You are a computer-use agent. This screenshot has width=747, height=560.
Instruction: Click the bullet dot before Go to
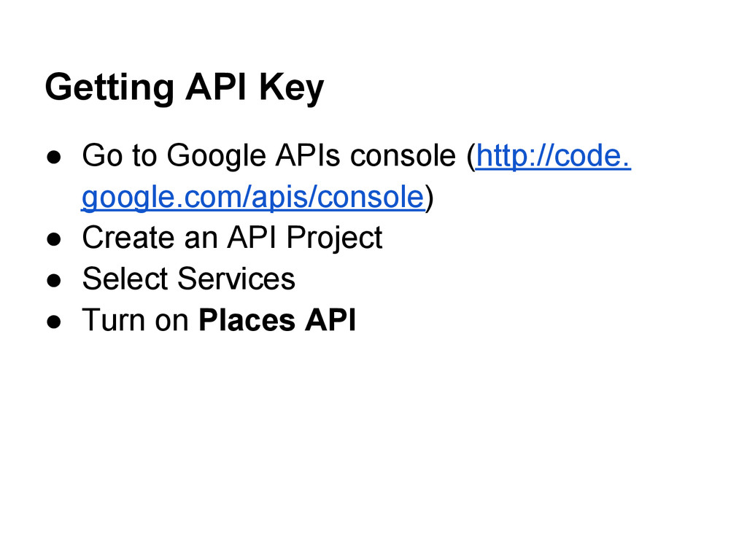tap(54, 157)
